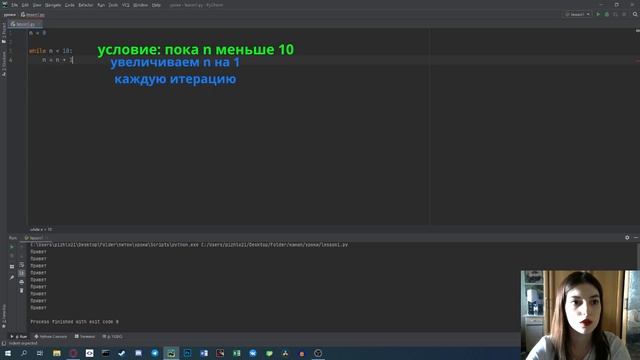This screenshot has width=640, height=360.
Task: Open Microsoft Word from the taskbar
Action: (x=204, y=353)
